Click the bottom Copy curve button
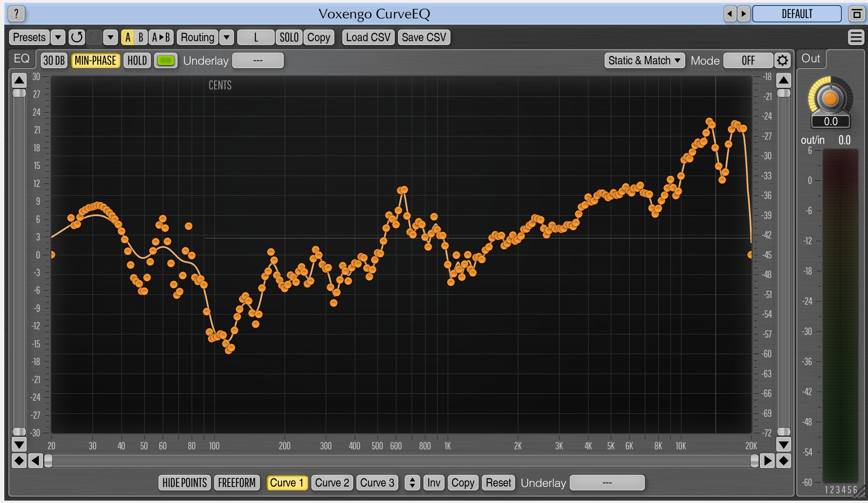 tap(463, 483)
